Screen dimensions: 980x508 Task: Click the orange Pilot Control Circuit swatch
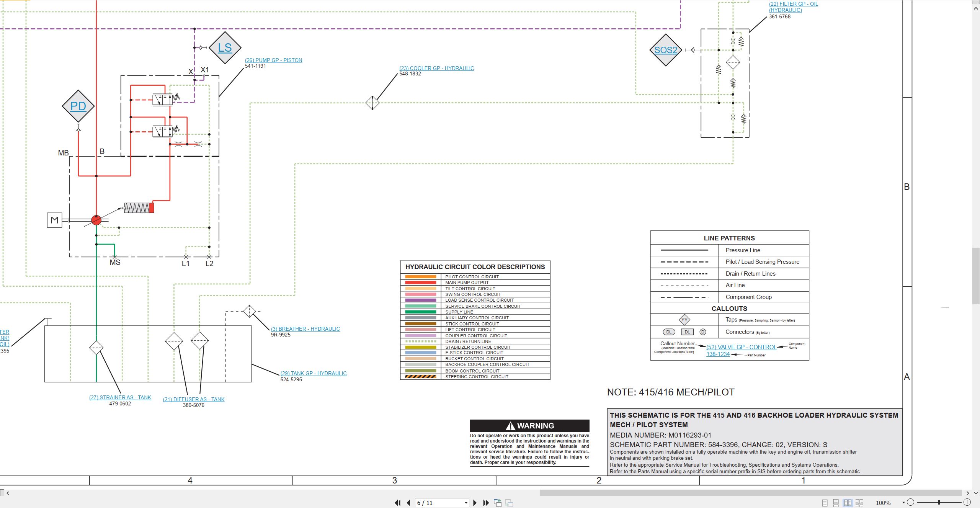click(420, 277)
